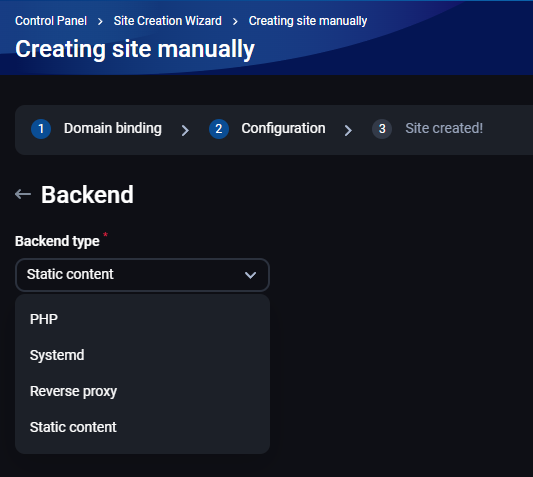This screenshot has width=533, height=477.
Task: Click breadcrumb chevron after Site Creation Wizard
Action: click(x=235, y=22)
